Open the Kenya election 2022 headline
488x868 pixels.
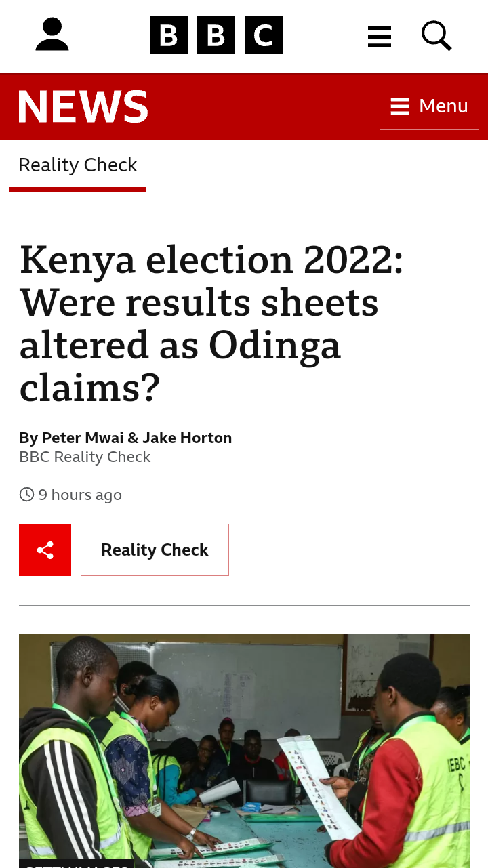click(211, 323)
